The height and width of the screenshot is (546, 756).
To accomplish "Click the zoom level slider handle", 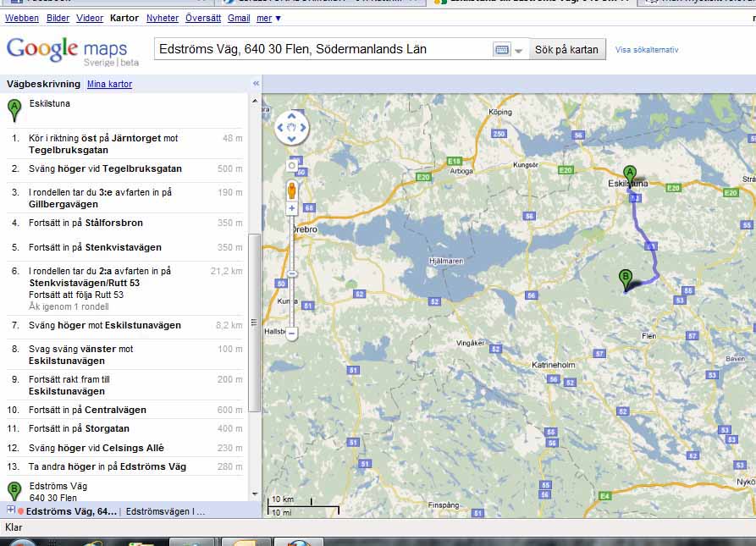I will [x=292, y=273].
